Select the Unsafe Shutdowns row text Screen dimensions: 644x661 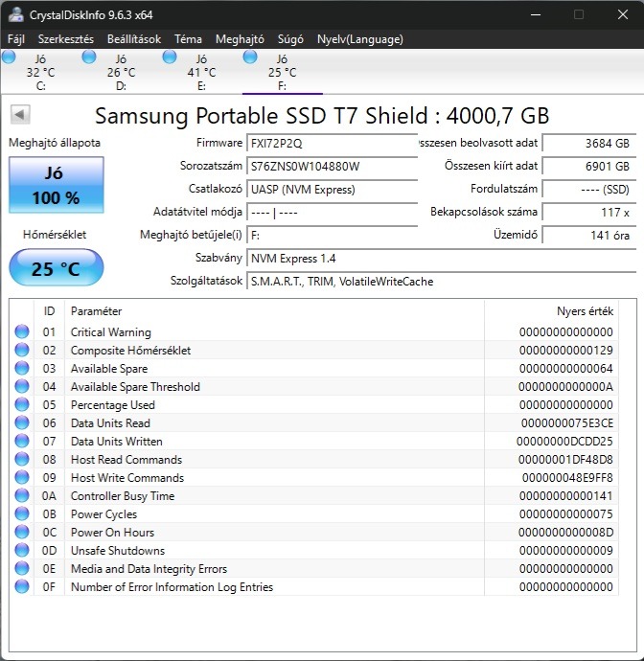click(x=118, y=551)
